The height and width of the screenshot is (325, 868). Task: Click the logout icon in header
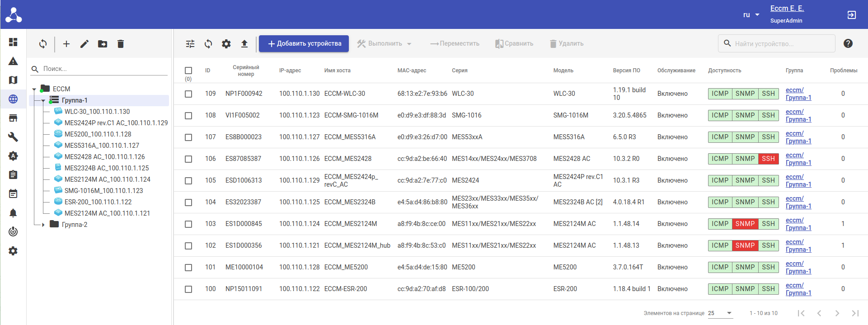pyautogui.click(x=851, y=15)
